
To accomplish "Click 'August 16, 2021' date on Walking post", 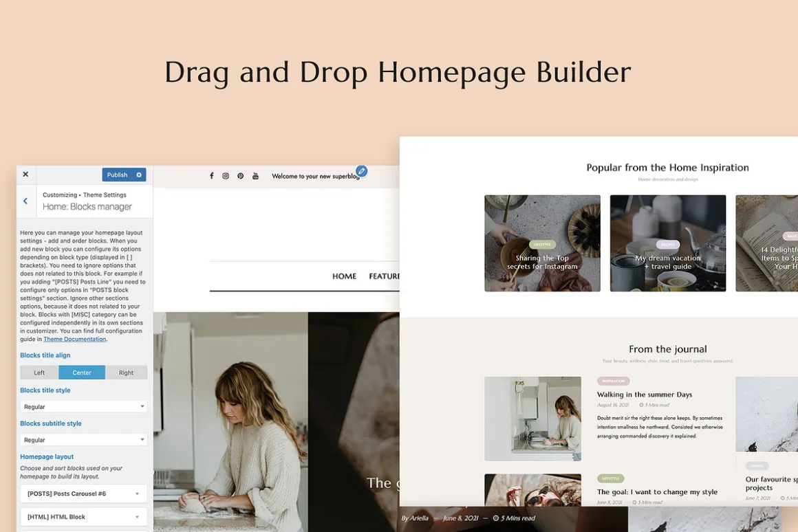I will click(613, 406).
